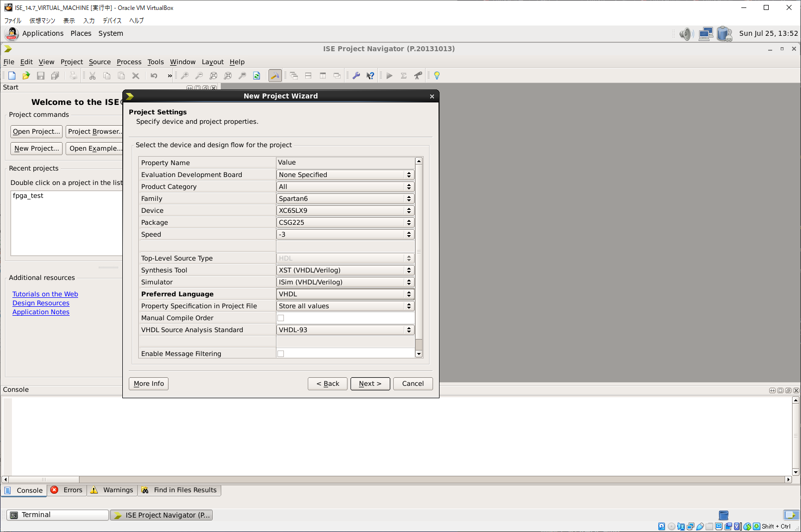Click the Copy toolbar icon
Image resolution: width=801 pixels, height=532 pixels.
(x=107, y=76)
